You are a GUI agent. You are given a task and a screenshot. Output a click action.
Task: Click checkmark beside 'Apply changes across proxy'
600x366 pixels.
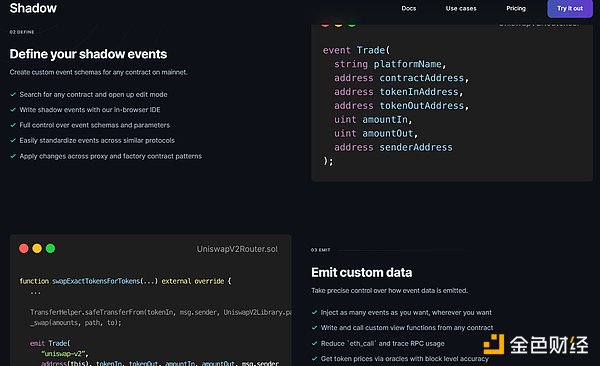(x=13, y=156)
